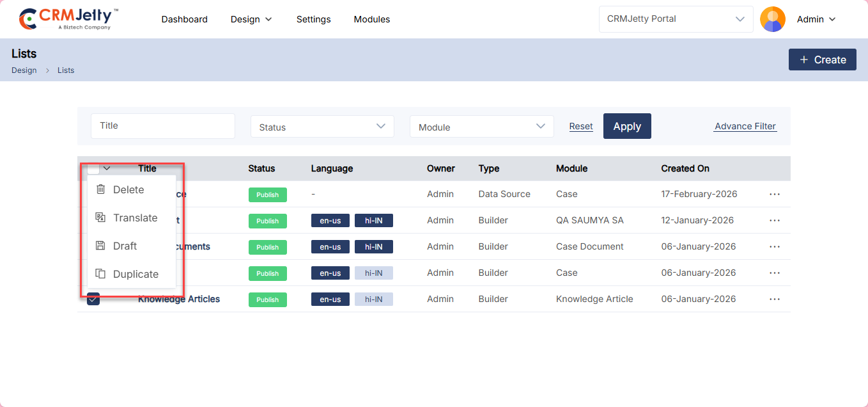The width and height of the screenshot is (868, 407).
Task: Open the Design menu in navigation
Action: tap(251, 19)
